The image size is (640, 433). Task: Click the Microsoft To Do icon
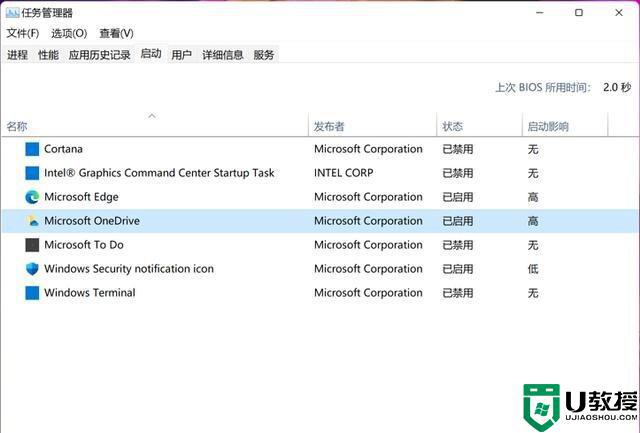tap(32, 245)
